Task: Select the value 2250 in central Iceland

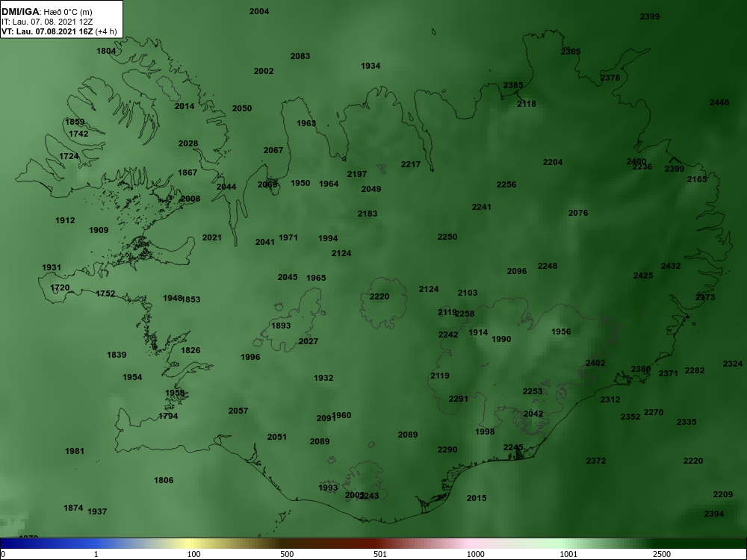Action: (447, 237)
